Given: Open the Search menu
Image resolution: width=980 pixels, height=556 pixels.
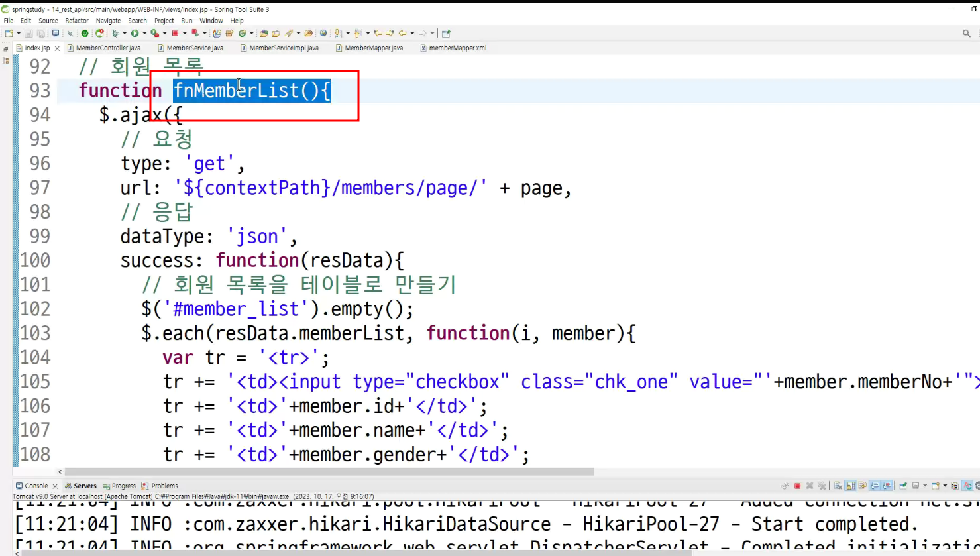Looking at the screenshot, I should click(x=137, y=21).
